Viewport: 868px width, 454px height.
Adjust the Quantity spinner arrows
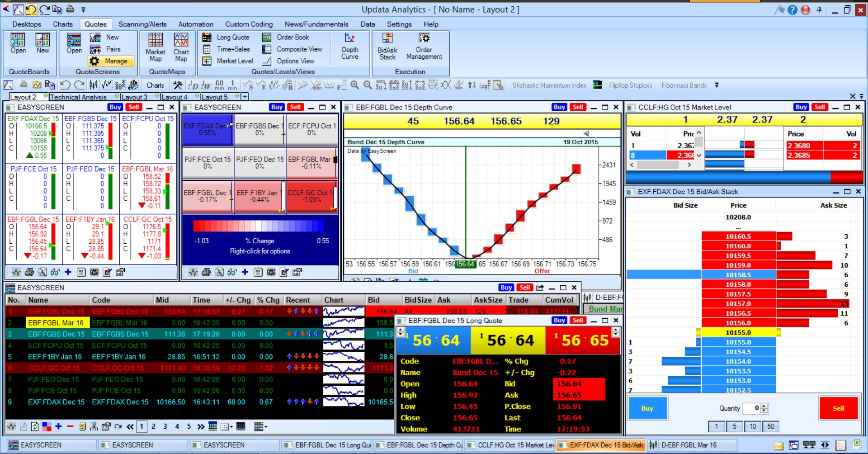point(764,408)
